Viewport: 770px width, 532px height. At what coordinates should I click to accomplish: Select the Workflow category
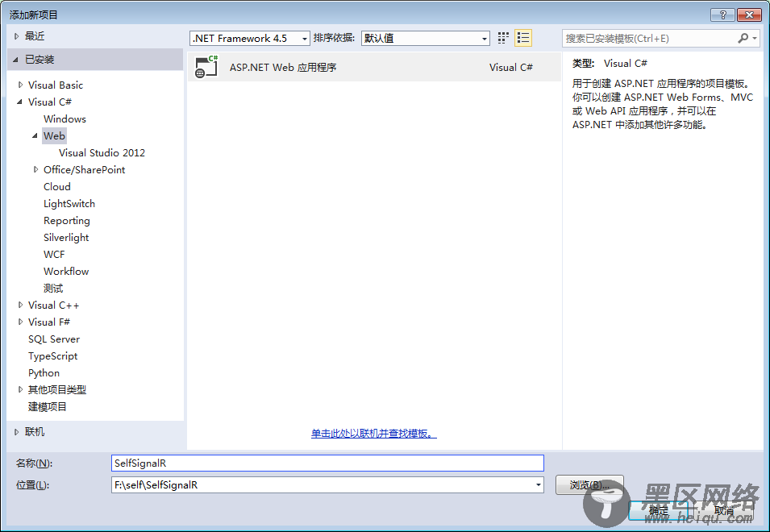pyautogui.click(x=66, y=272)
